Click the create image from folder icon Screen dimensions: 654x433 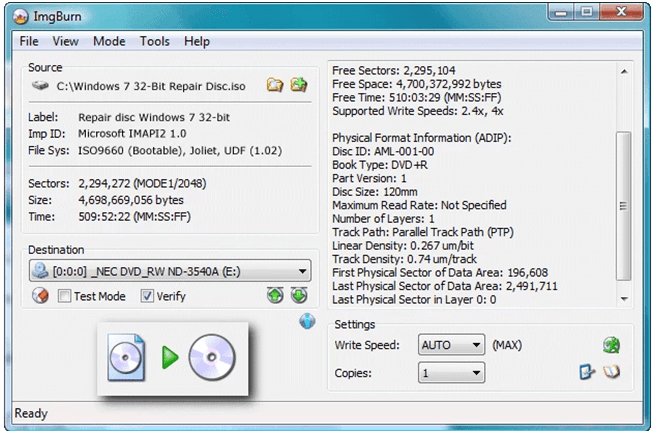click(298, 86)
